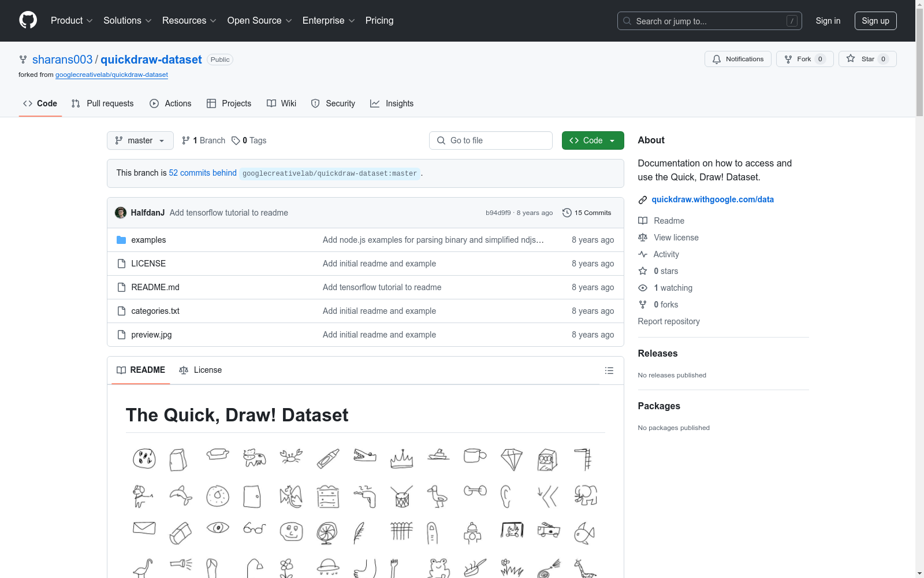This screenshot has width=924, height=578.
Task: Click the forked repository icon by sharans003
Action: point(23,60)
